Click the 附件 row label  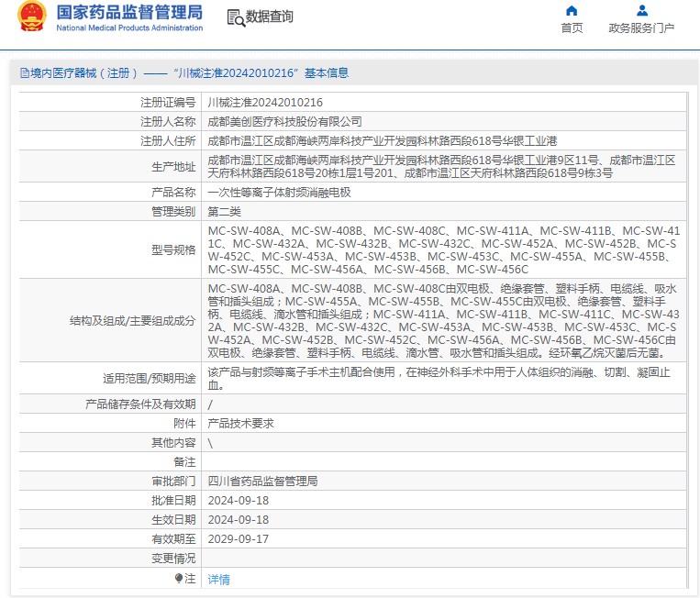184,424
